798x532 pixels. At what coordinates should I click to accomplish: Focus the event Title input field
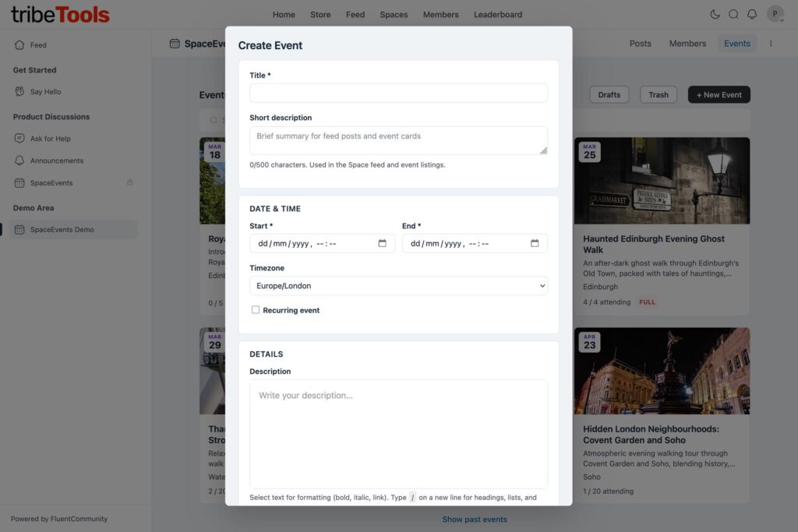click(398, 93)
